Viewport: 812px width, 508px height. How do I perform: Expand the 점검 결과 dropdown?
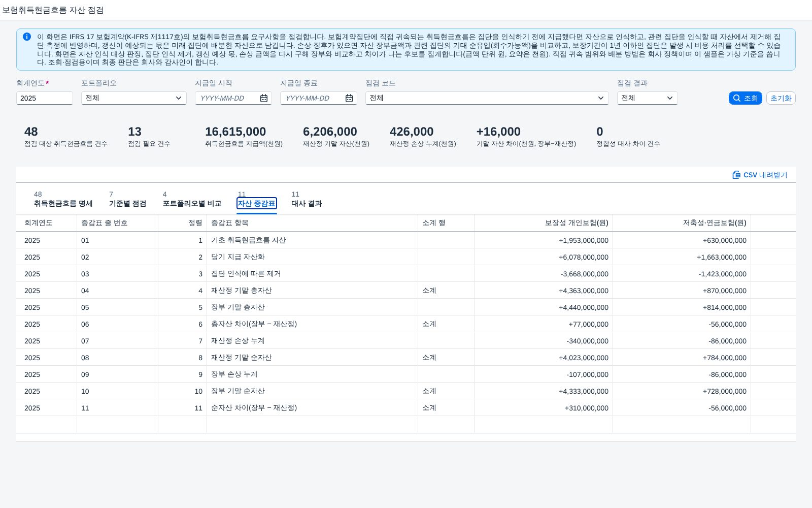coord(670,98)
